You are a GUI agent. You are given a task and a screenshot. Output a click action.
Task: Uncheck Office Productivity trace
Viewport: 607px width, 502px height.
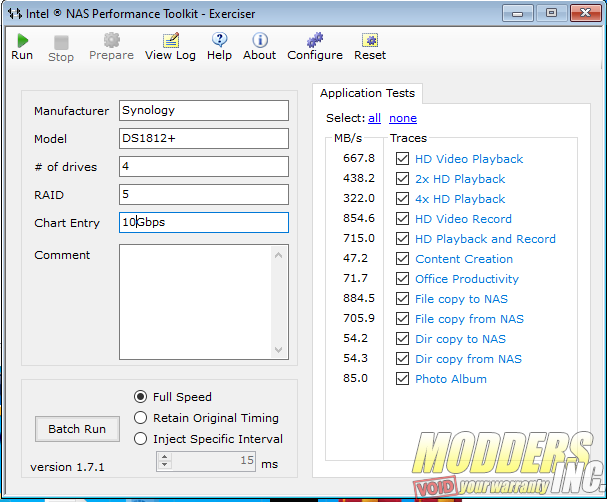(402, 279)
